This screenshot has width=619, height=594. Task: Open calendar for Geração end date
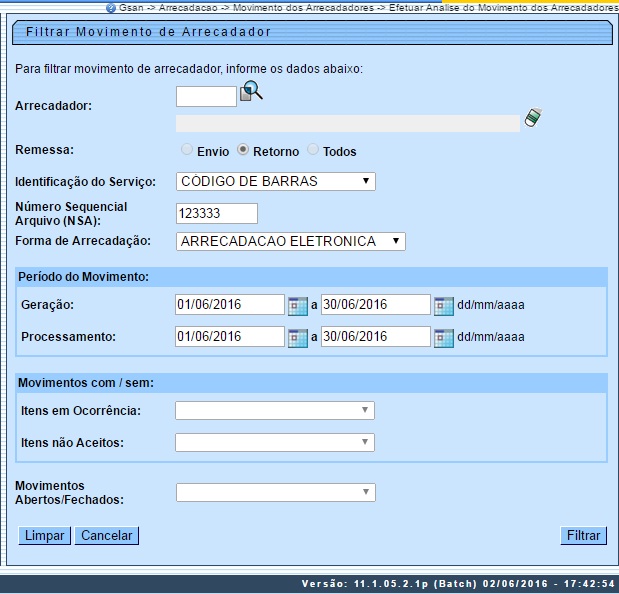444,306
